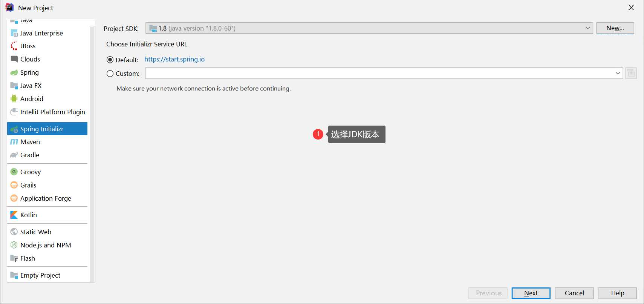
Task: Click the Spring Initializr list entry
Action: [47, 129]
